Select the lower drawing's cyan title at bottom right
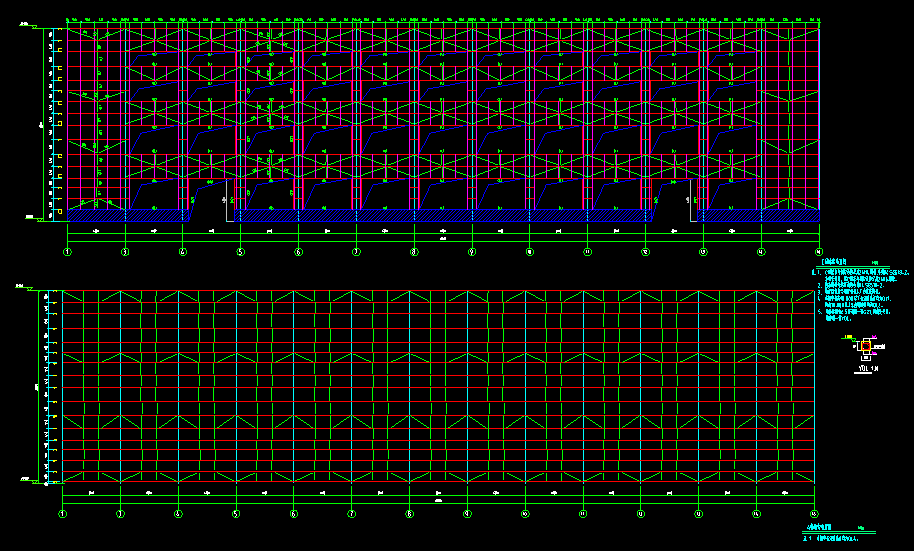 819,527
